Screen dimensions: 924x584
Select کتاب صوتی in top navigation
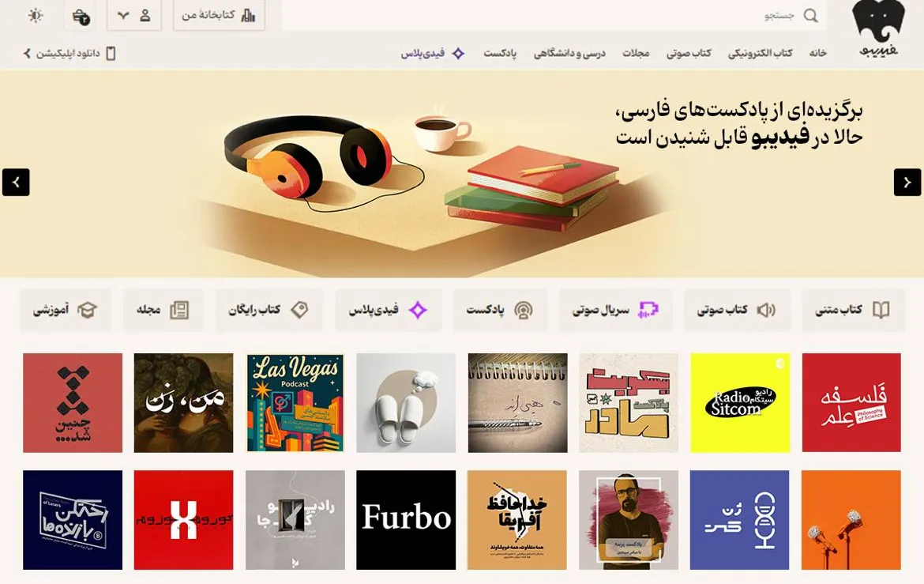689,53
